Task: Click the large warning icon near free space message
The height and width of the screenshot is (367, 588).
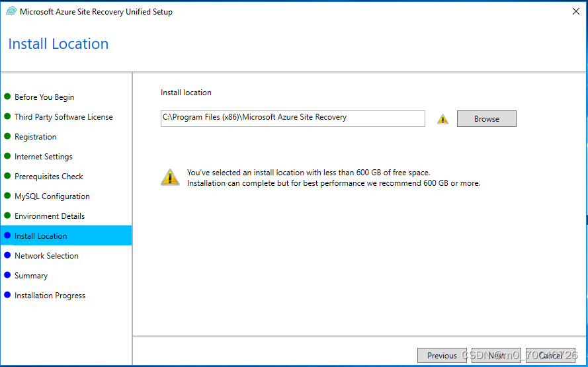Action: pyautogui.click(x=170, y=177)
